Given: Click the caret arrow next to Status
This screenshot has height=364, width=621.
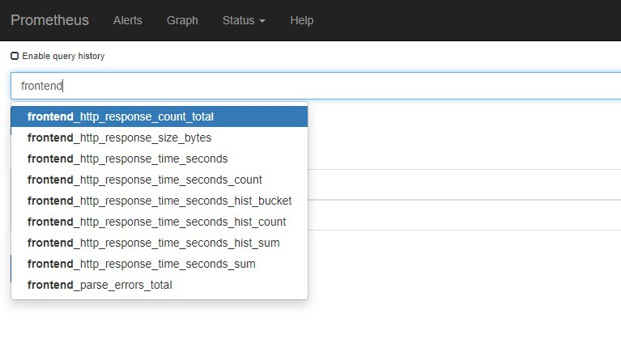Looking at the screenshot, I should pyautogui.click(x=262, y=21).
